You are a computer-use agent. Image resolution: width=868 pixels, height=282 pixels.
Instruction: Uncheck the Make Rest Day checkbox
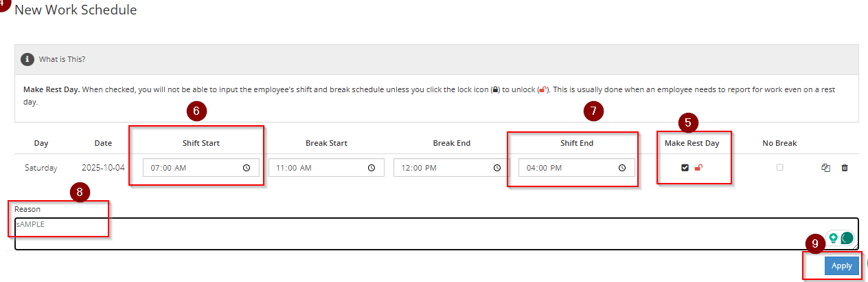pos(685,168)
